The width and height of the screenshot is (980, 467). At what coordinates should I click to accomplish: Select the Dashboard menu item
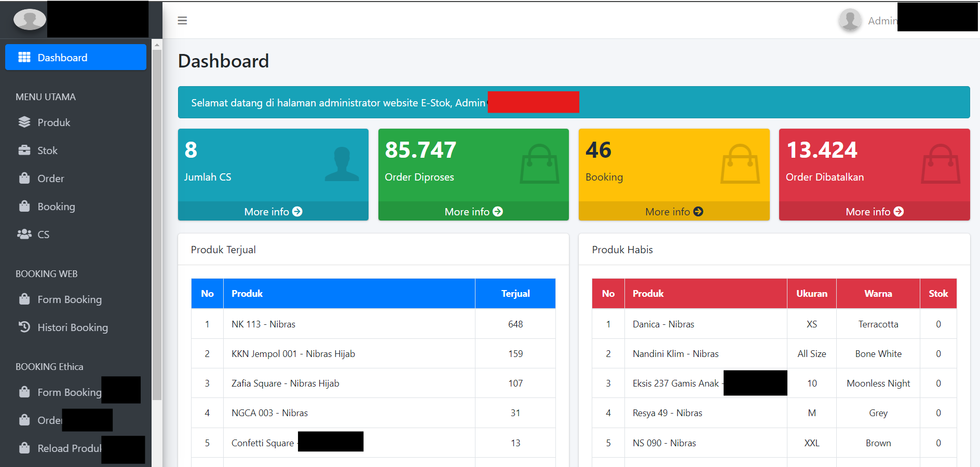coord(62,57)
